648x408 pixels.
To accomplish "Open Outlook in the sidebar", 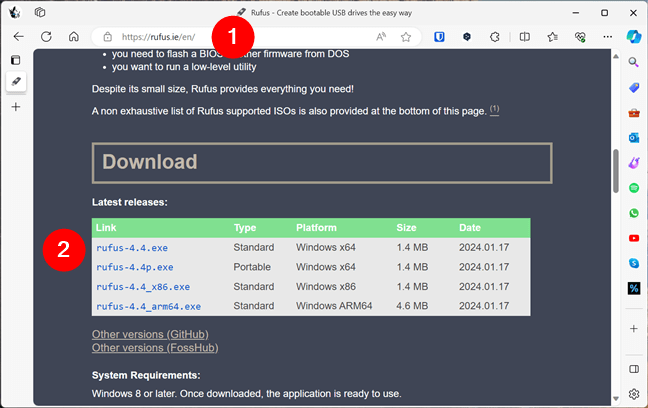I will pyautogui.click(x=634, y=138).
